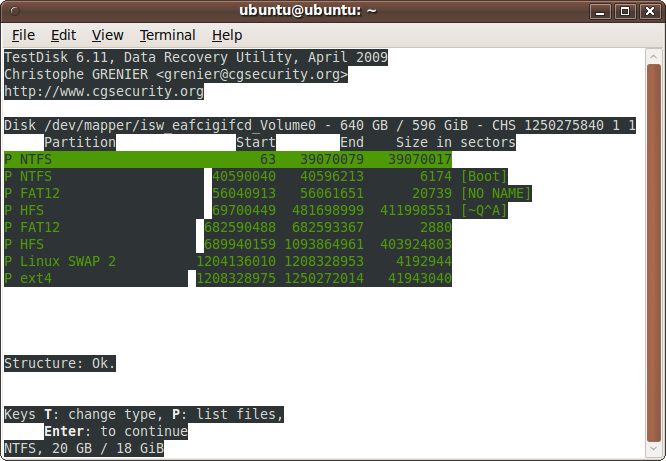The width and height of the screenshot is (666, 461).
Task: Click the window menu icon in title bar
Action: pyautogui.click(x=14, y=11)
